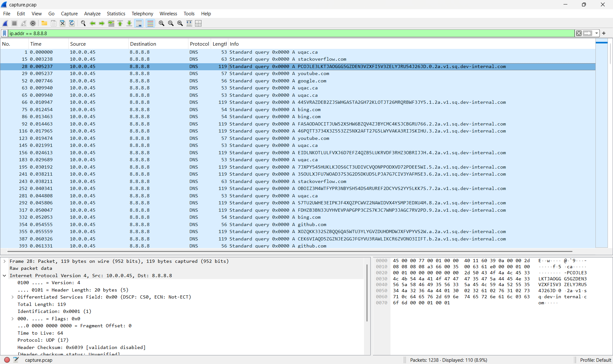This screenshot has width=613, height=364.
Task: Collapse Internet Protocol Version 4 node
Action: click(x=4, y=276)
